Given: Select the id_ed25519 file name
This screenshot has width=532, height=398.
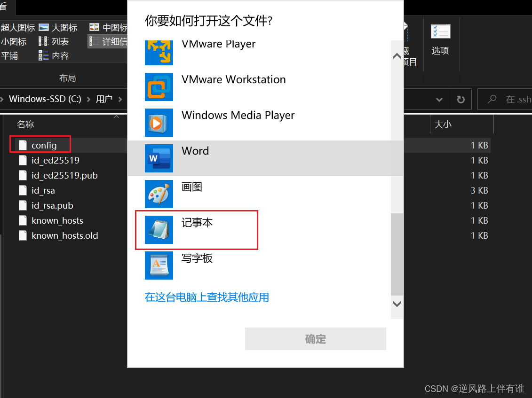Looking at the screenshot, I should click(x=56, y=160).
